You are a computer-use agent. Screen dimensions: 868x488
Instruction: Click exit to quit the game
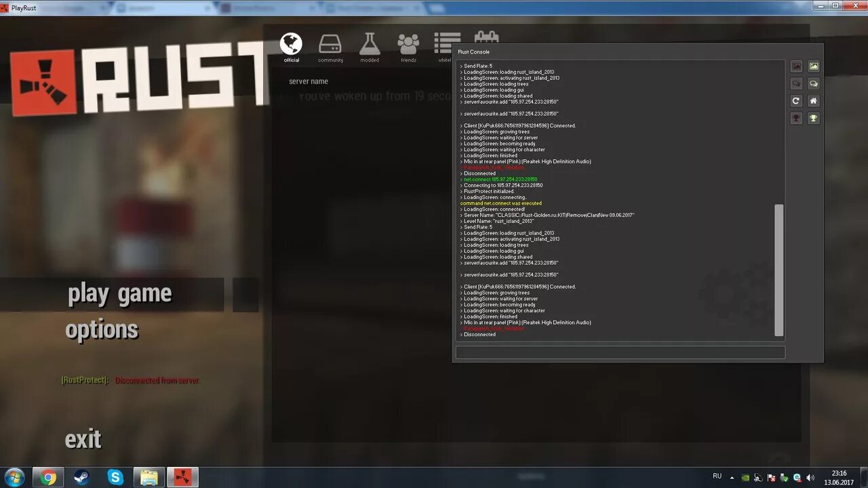pos(83,439)
